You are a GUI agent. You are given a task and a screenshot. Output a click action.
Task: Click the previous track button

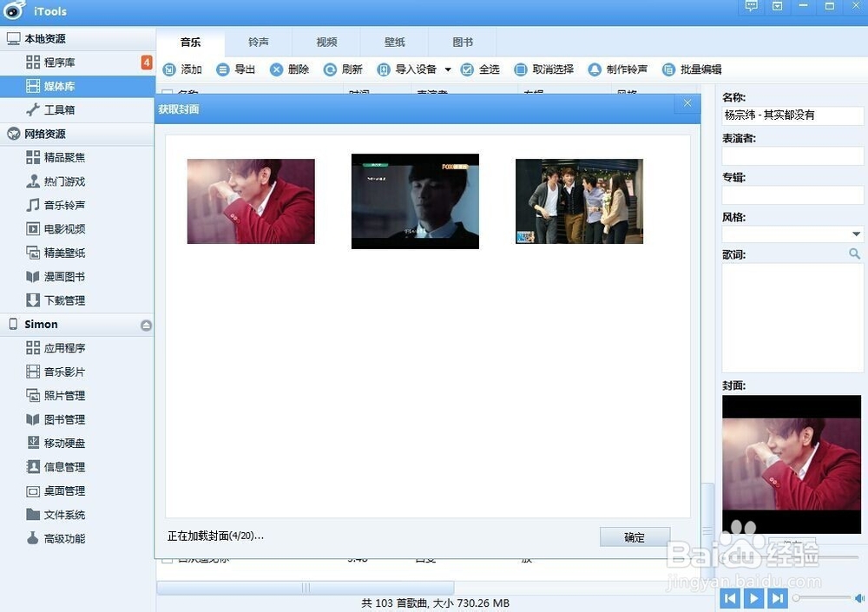(x=730, y=598)
